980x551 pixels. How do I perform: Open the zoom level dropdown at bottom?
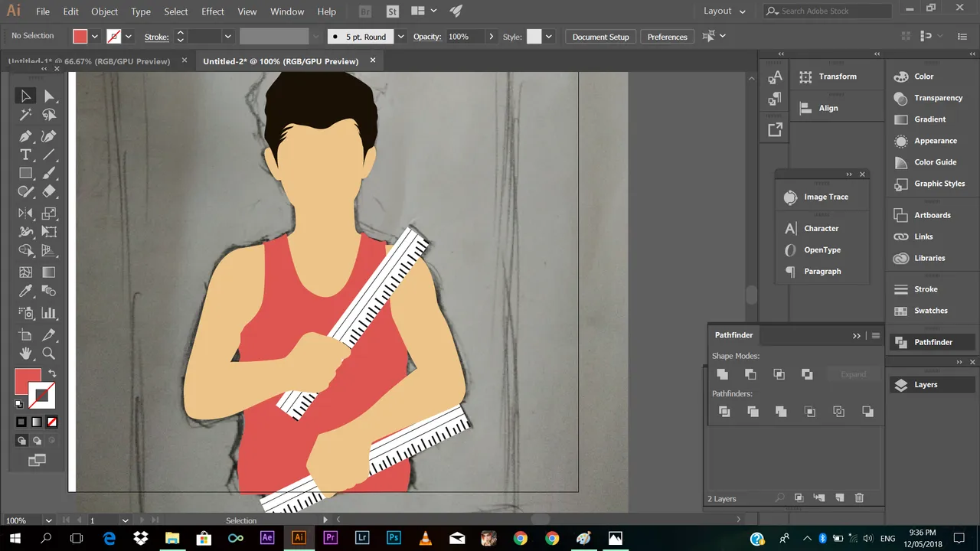point(49,520)
